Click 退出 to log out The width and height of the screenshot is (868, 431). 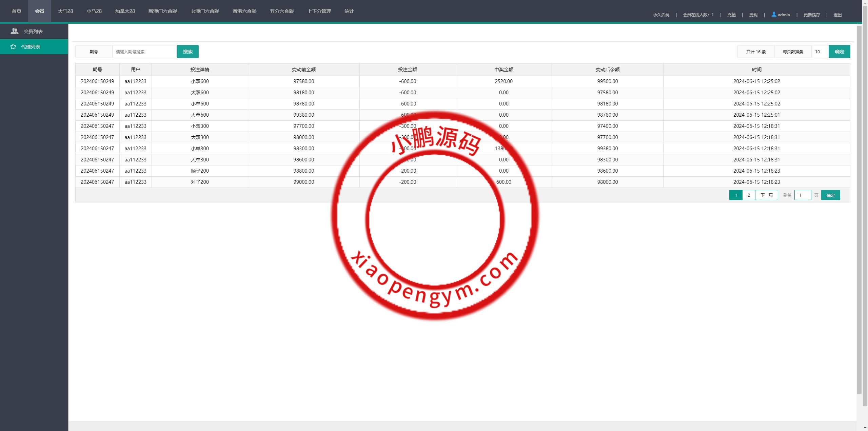coord(837,15)
